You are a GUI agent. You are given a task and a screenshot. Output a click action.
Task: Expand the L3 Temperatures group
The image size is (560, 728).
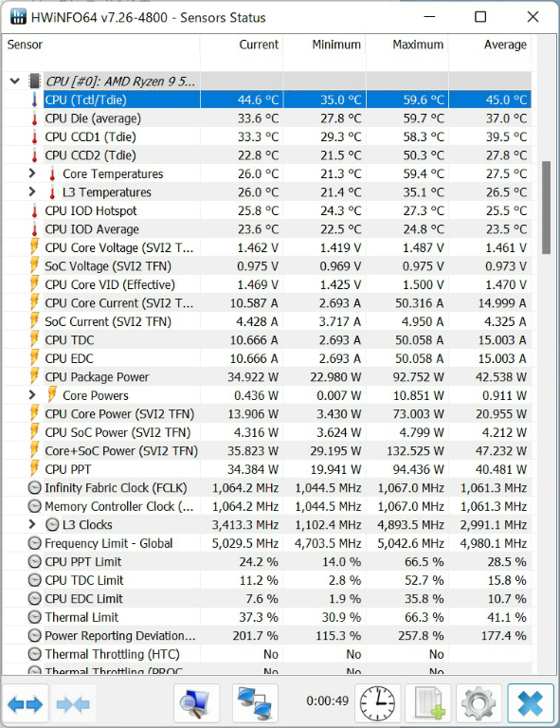click(32, 191)
